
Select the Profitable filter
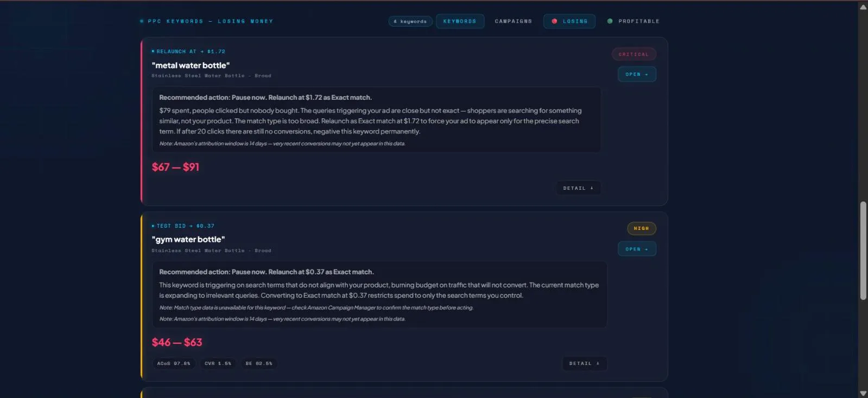[x=633, y=21]
